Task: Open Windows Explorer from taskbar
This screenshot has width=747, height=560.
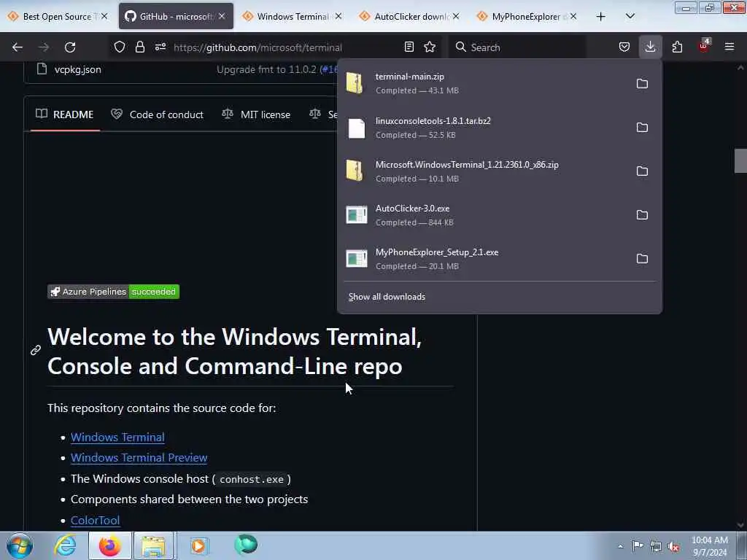Action: [153, 545]
